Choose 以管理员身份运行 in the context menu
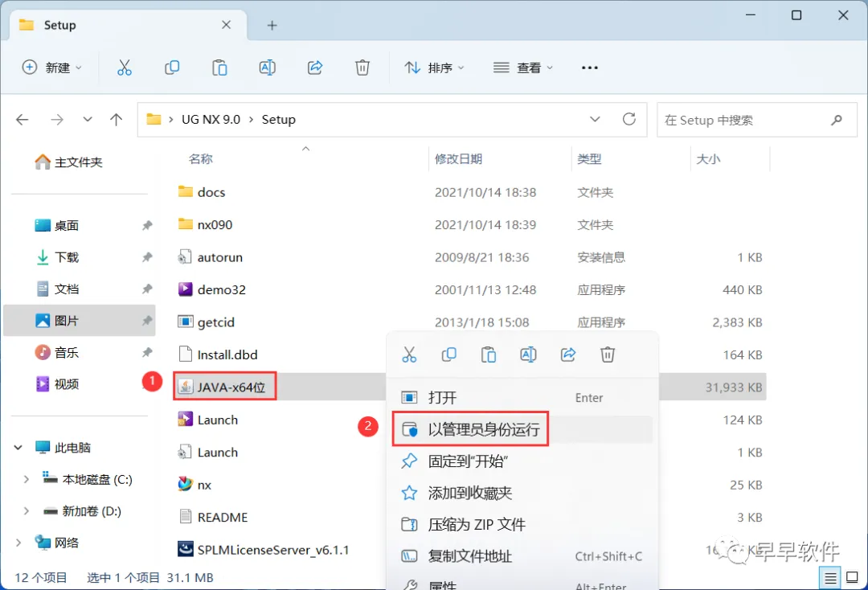The width and height of the screenshot is (868, 590). [522, 429]
